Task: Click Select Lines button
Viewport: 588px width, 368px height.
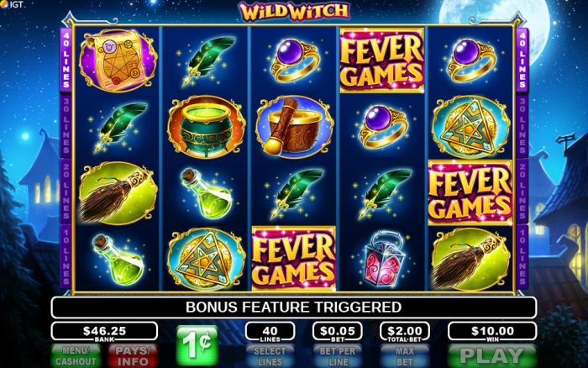Action: tap(270, 356)
